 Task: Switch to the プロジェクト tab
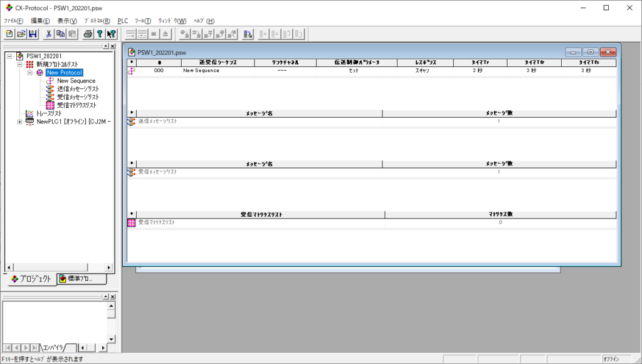point(31,279)
